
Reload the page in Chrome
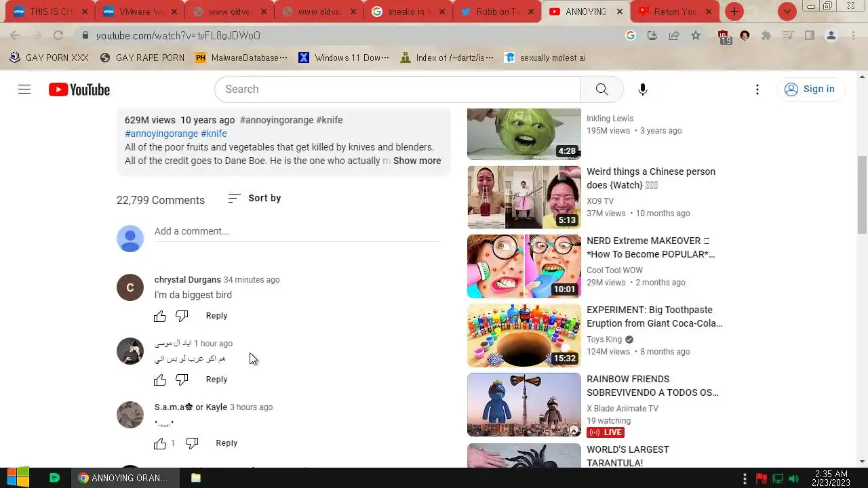coord(58,35)
